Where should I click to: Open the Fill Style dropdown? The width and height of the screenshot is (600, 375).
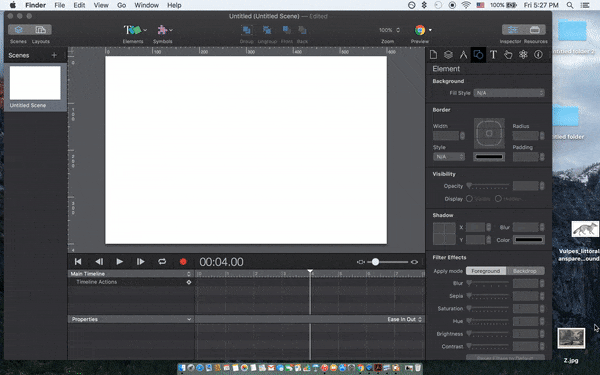point(509,93)
